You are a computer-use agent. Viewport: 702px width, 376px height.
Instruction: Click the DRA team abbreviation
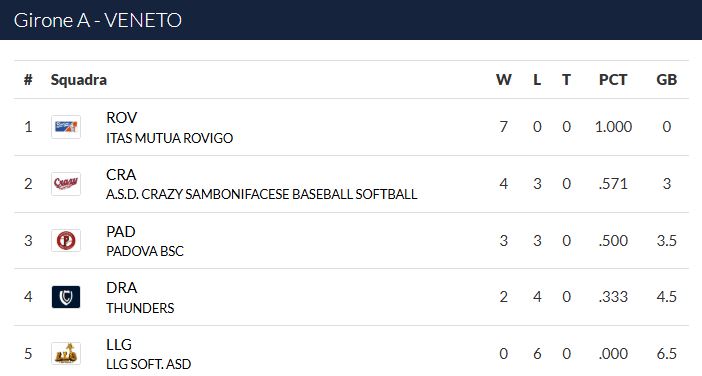tap(121, 288)
